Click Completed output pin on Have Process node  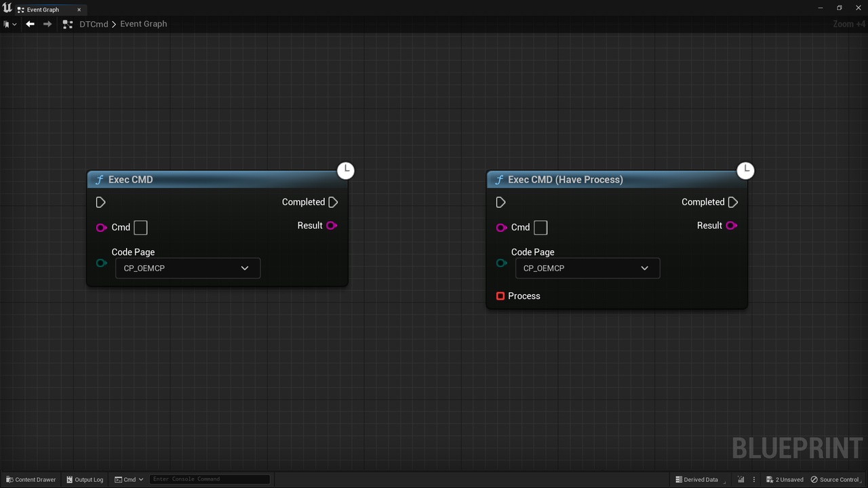733,202
